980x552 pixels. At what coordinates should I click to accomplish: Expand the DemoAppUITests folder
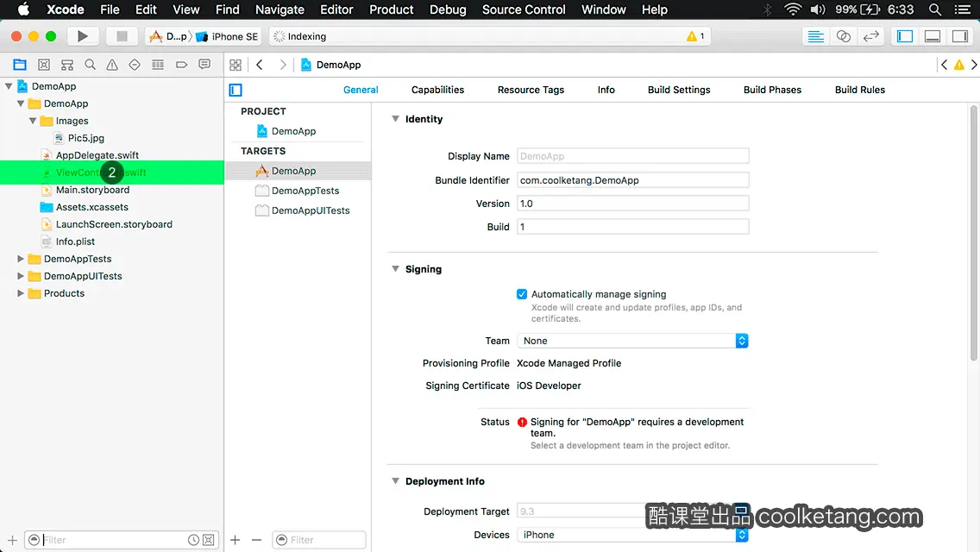click(x=21, y=276)
